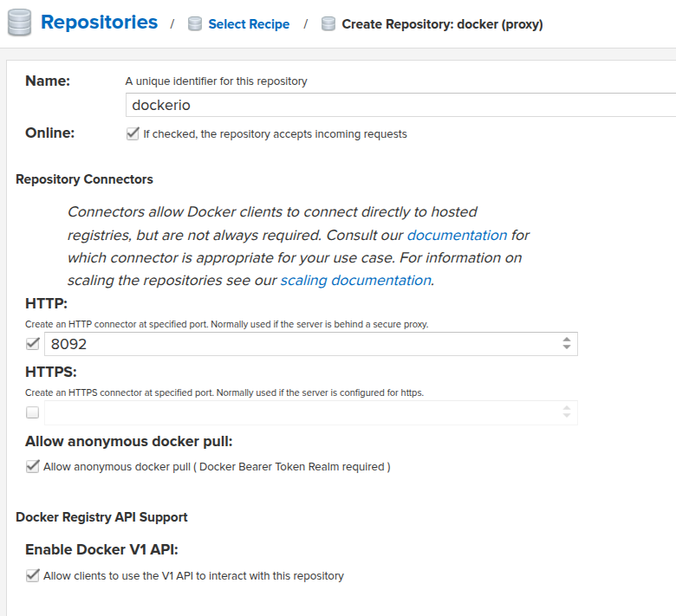Click HTTPS port spinner down arrow
Screen dimensions: 676x616
point(567,417)
